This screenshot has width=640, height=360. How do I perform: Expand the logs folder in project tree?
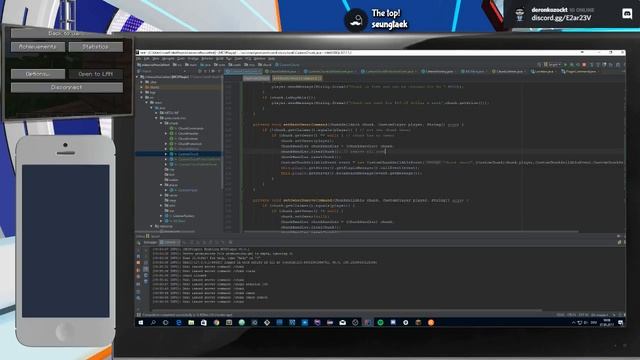[x=141, y=93]
